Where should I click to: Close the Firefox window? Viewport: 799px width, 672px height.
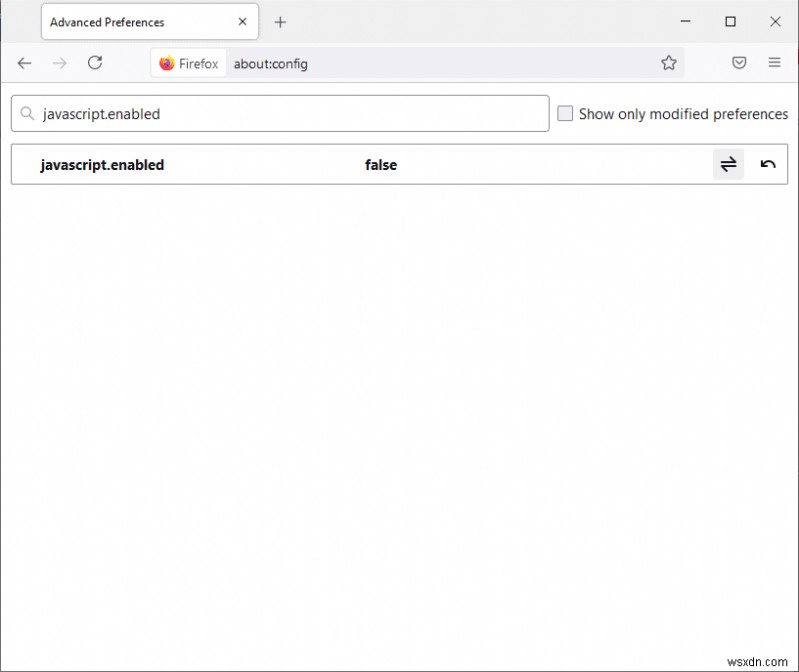[x=775, y=21]
